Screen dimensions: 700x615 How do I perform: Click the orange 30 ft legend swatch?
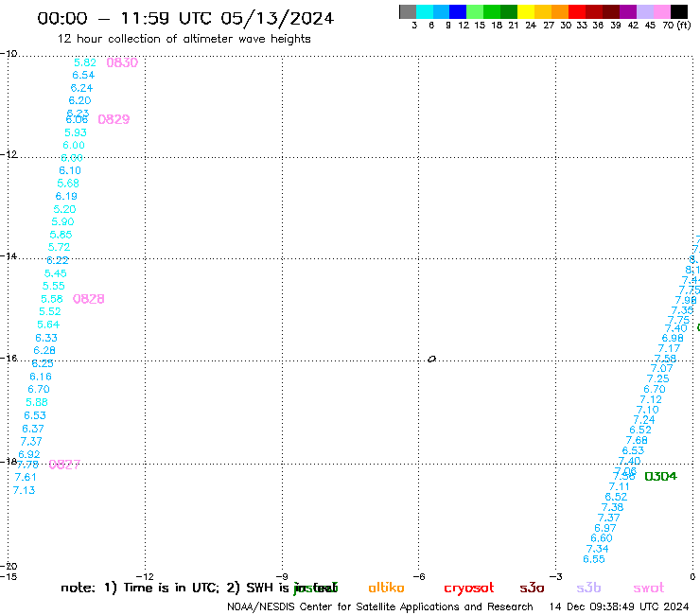560,11
